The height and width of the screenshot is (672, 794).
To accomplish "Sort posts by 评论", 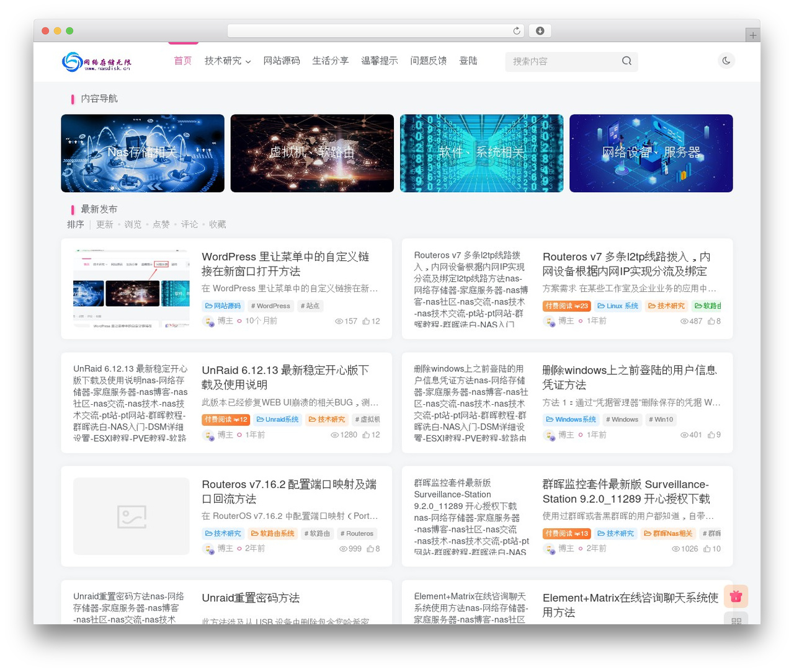I will 190,224.
